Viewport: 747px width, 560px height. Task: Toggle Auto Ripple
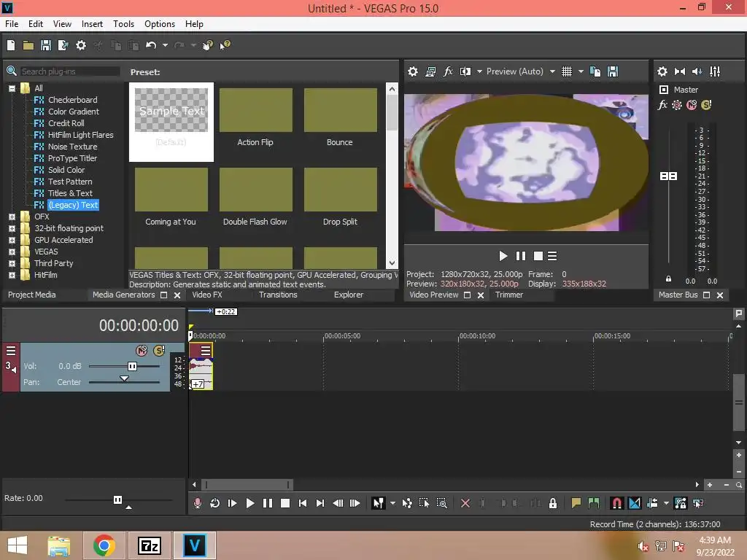coord(652,503)
